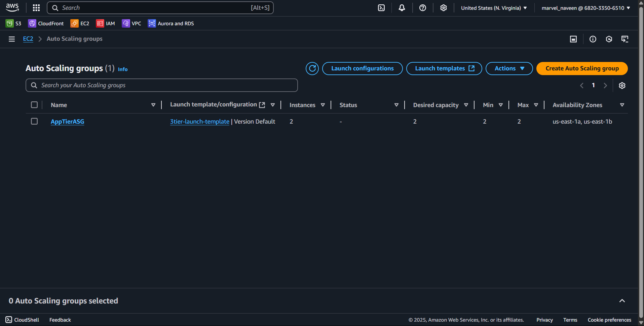Viewport: 644px width, 326px height.
Task: Open external link icon on Launch template column
Action: 262,105
